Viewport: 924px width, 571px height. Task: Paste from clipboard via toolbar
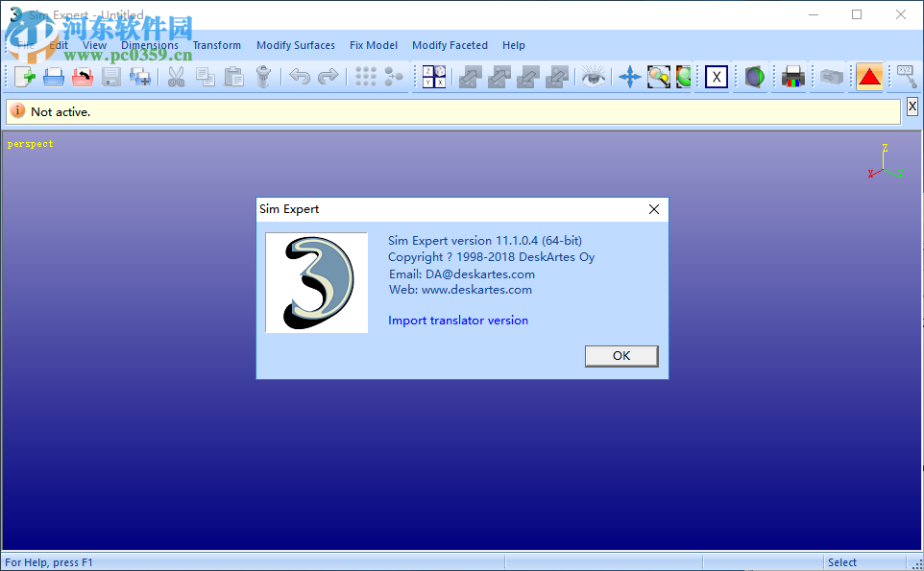tap(234, 77)
